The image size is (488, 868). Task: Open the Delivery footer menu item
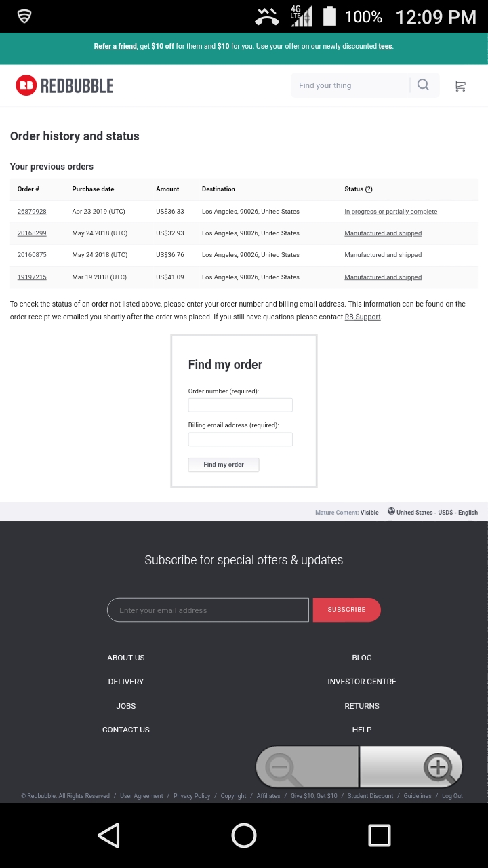[126, 682]
